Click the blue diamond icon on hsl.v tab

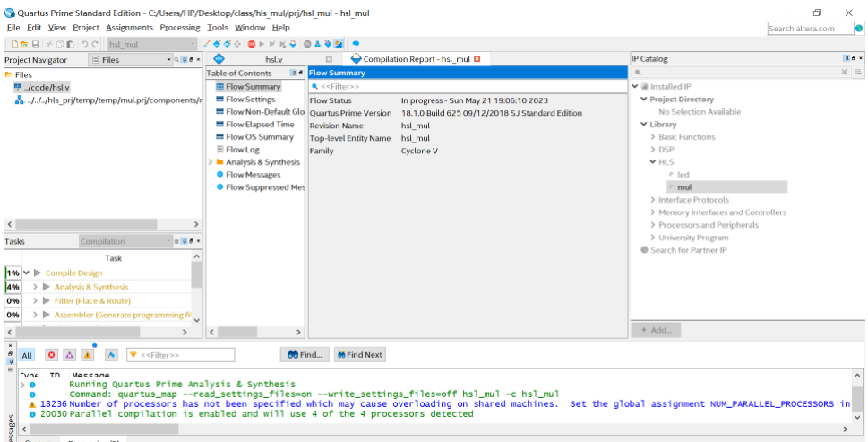point(219,58)
